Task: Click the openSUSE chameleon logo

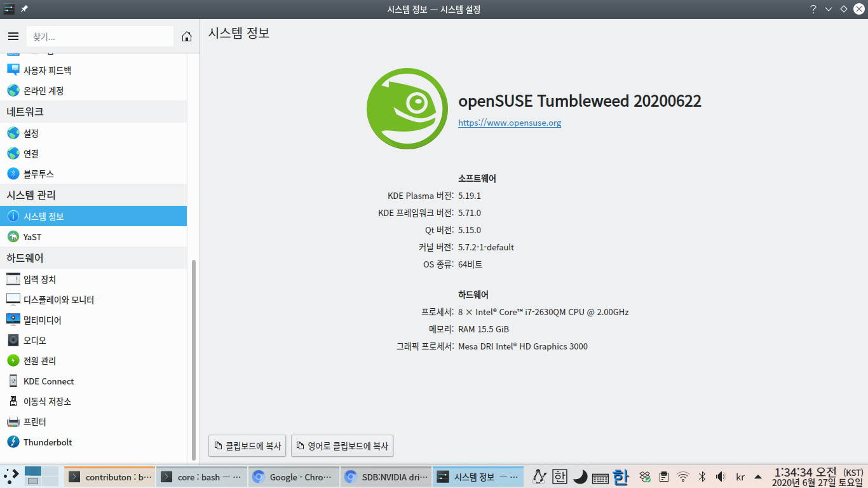Action: [x=407, y=109]
